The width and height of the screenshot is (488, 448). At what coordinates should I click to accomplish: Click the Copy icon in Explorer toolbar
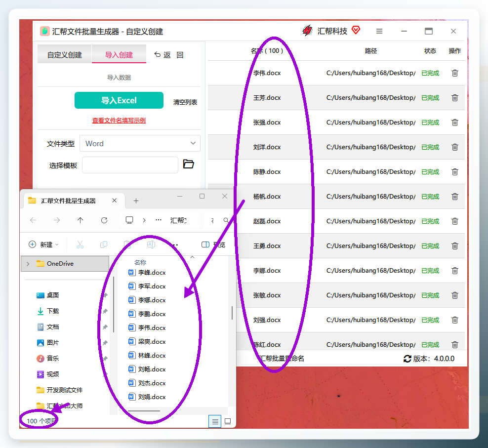[x=104, y=244]
